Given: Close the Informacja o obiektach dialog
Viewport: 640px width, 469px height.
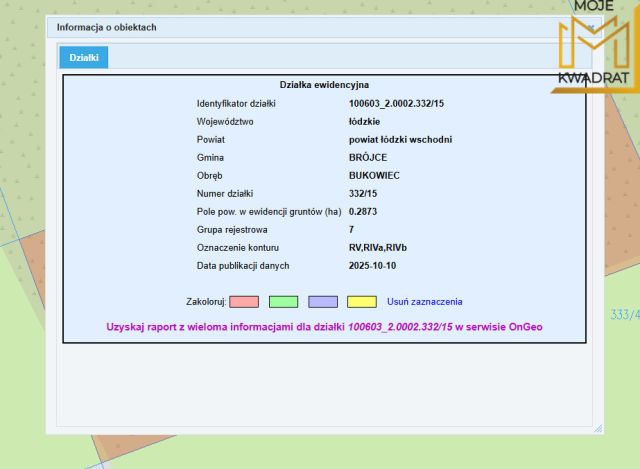Looking at the screenshot, I should click(x=591, y=27).
